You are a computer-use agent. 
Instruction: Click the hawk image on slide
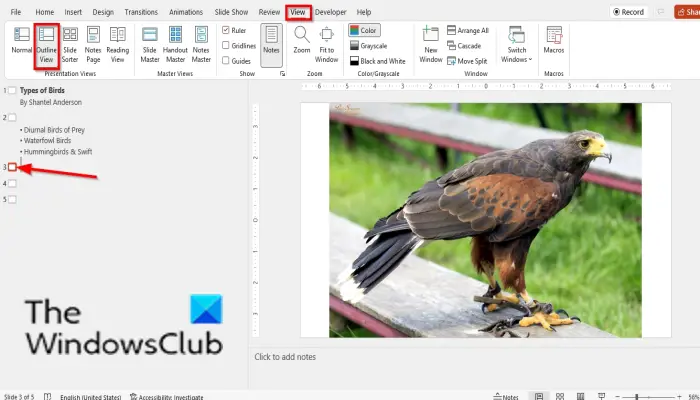click(x=485, y=220)
